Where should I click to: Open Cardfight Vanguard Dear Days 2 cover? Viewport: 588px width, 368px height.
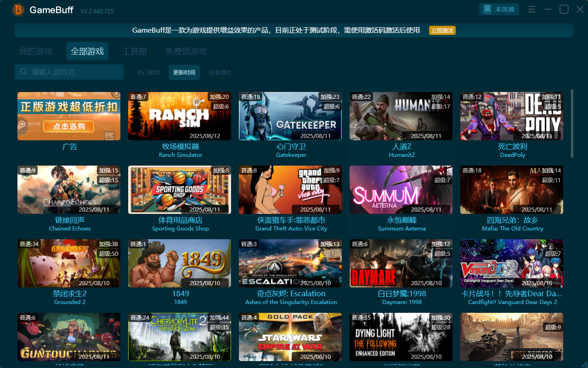click(x=512, y=263)
